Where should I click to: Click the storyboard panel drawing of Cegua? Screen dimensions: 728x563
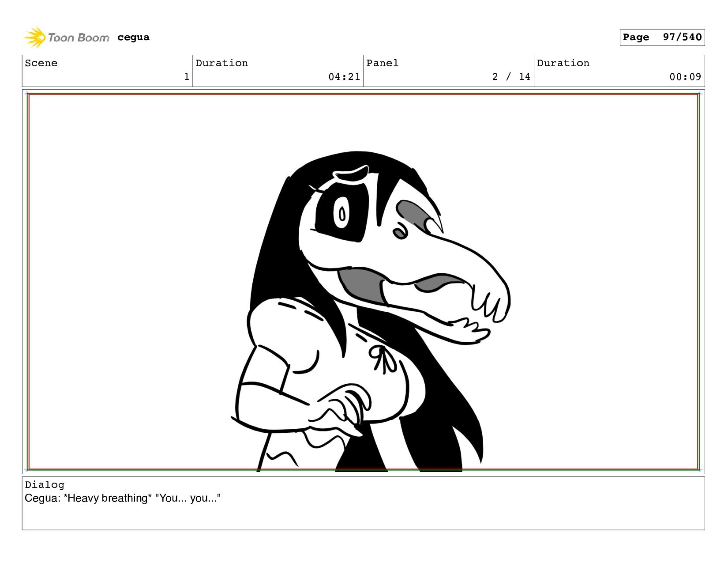[363, 282]
